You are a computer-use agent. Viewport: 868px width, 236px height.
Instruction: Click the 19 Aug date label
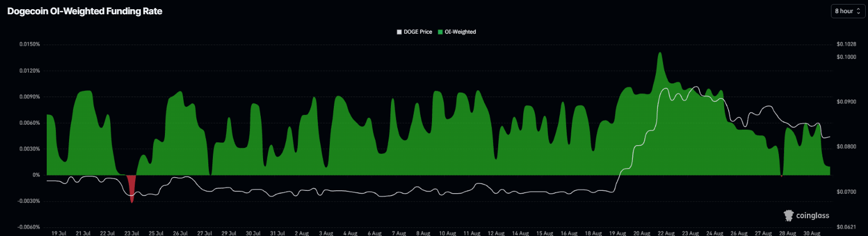coord(619,233)
